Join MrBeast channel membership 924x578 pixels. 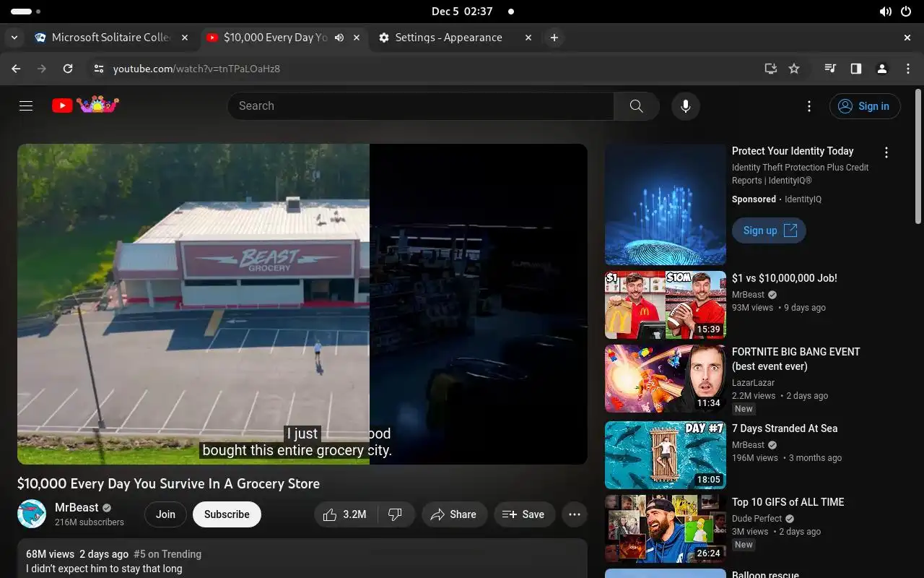165,514
